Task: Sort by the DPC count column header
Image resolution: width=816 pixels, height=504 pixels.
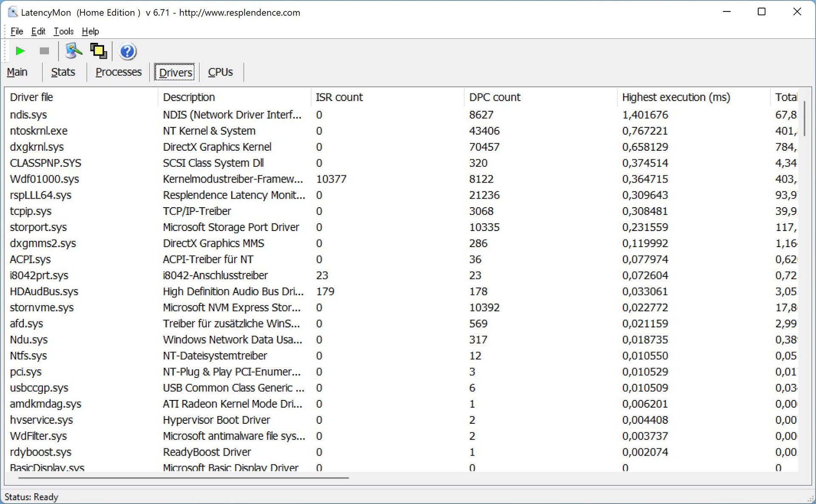Action: tap(495, 97)
